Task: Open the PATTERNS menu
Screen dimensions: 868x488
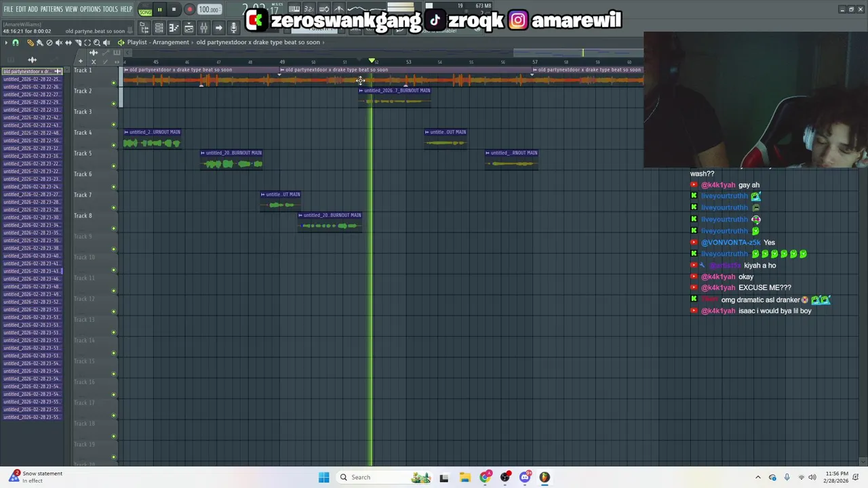Action: tap(52, 9)
